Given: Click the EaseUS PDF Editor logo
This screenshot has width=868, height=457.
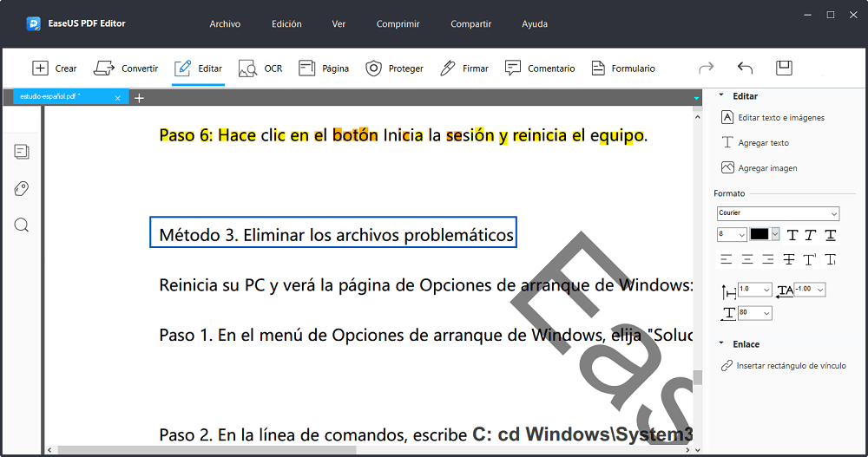Looking at the screenshot, I should click(x=33, y=23).
